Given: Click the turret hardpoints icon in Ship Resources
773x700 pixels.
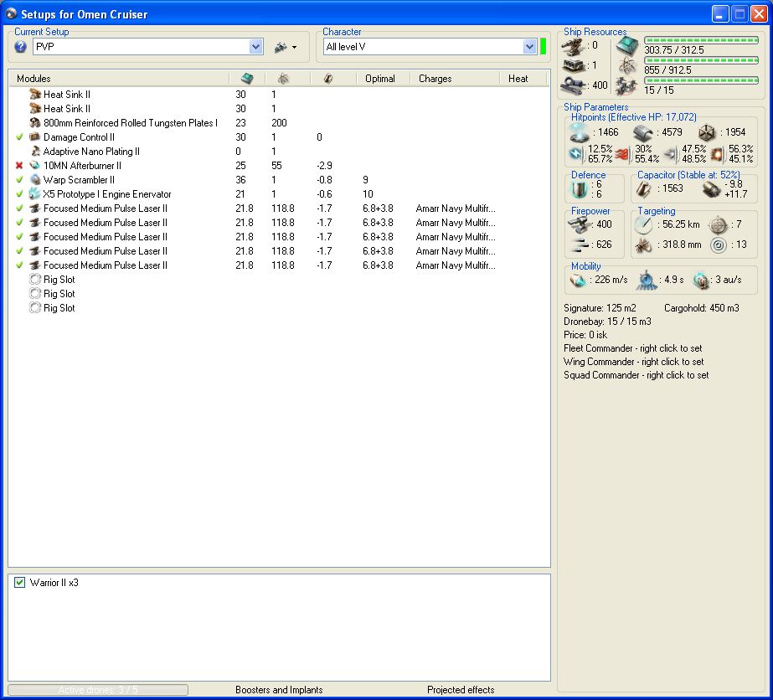Looking at the screenshot, I should [573, 47].
